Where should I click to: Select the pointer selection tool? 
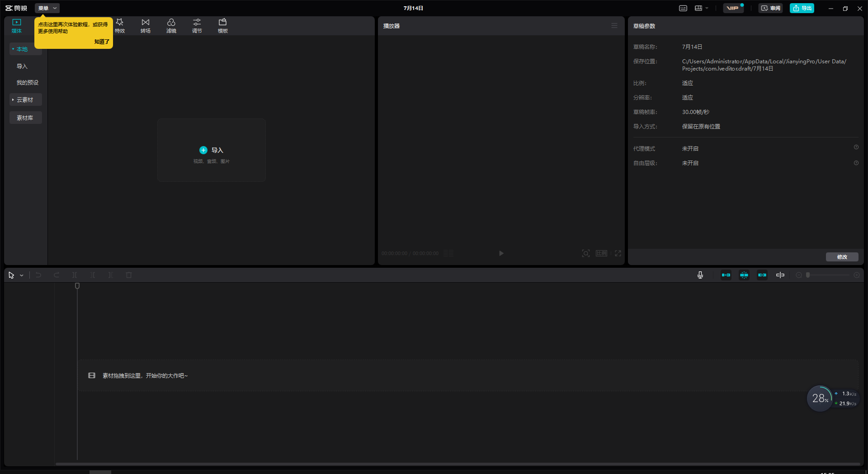coord(11,275)
